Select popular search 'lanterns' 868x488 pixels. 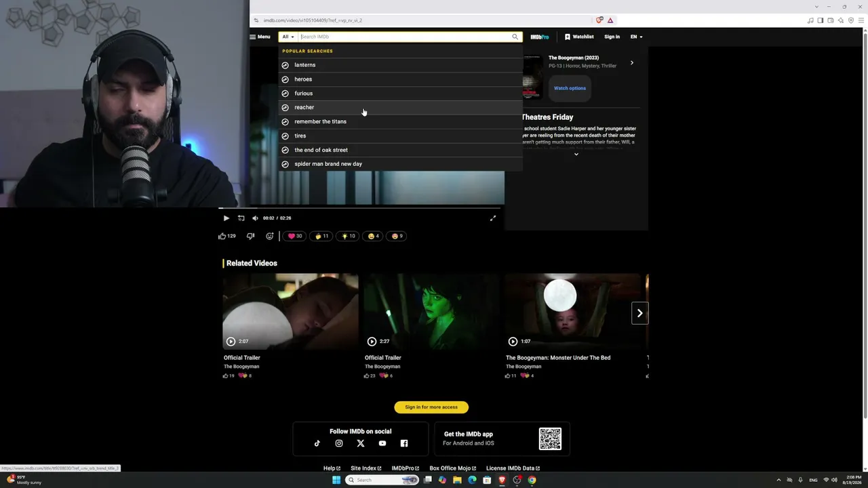[x=401, y=65]
